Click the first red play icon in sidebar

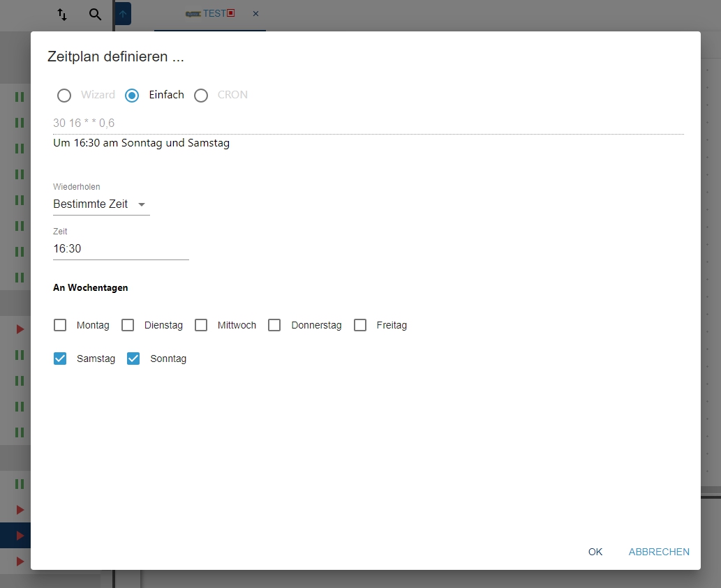[18, 329]
